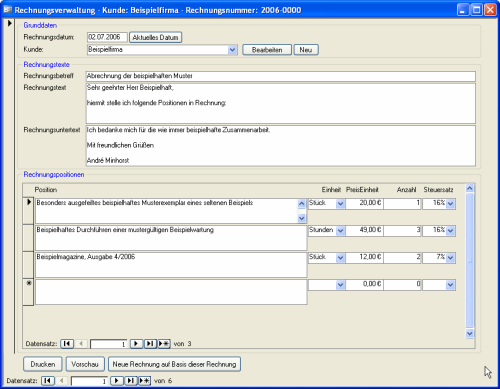Open Steuersatz dropdown for first position

click(450, 204)
